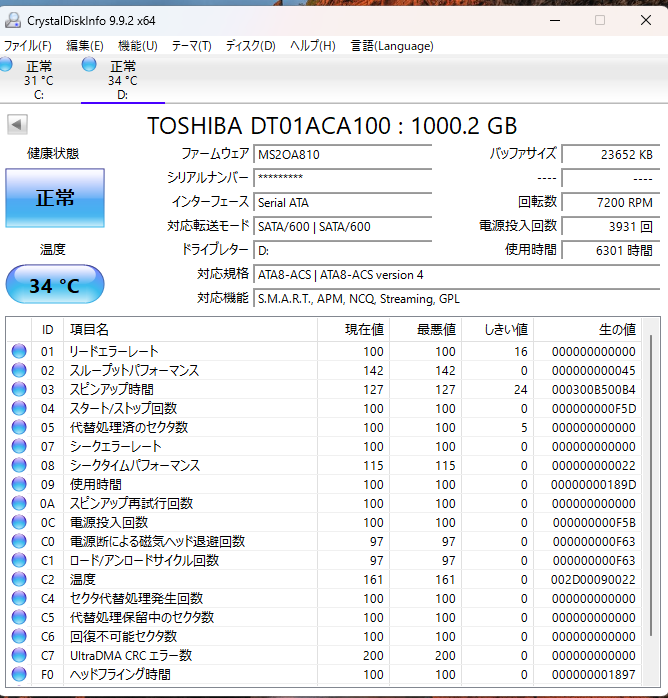This screenshot has width=668, height=698.
Task: Click raw value 002D00090022
Action: 594,580
